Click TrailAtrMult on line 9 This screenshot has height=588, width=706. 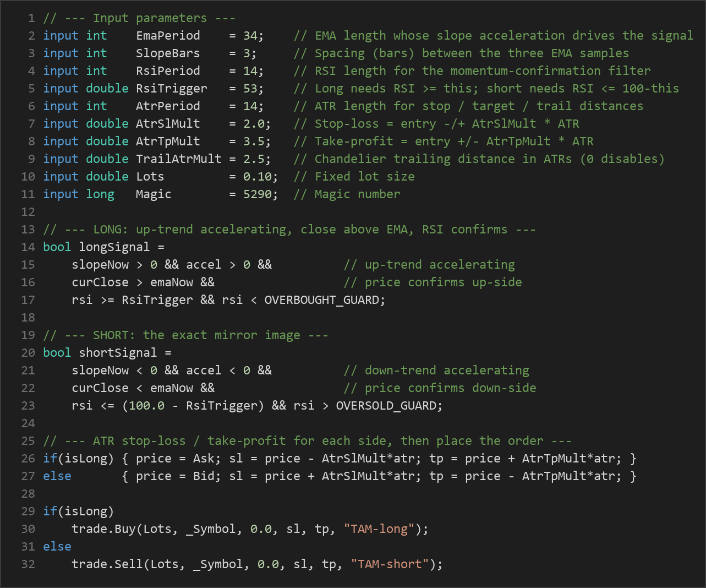tap(179, 159)
